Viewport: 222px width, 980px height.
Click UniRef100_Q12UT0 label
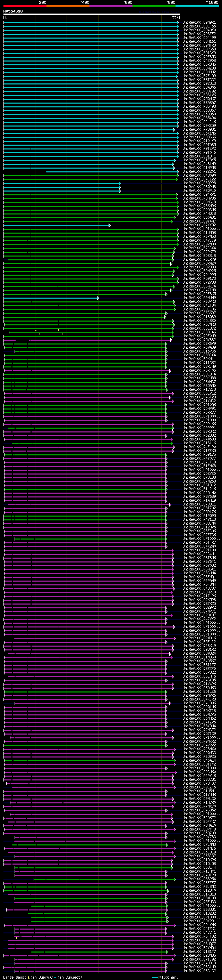coord(199,890)
